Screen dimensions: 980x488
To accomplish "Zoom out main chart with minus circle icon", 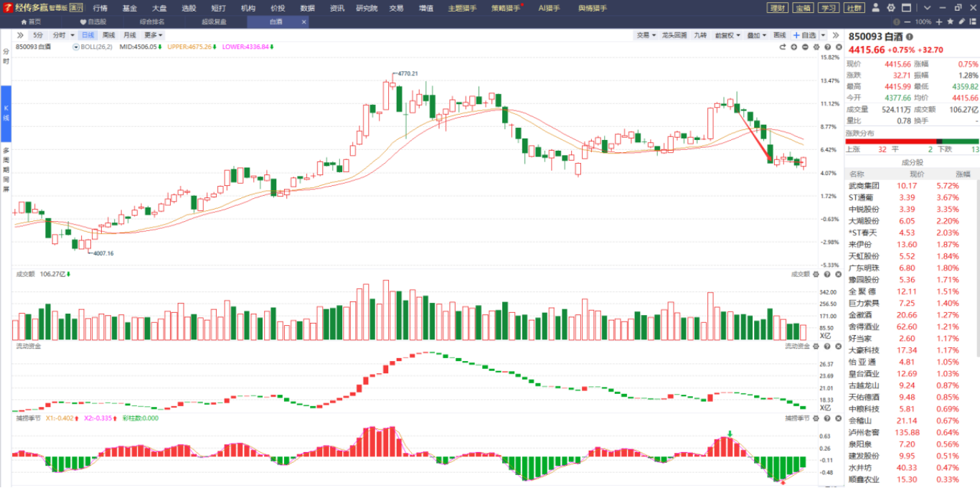I will click(x=805, y=47).
